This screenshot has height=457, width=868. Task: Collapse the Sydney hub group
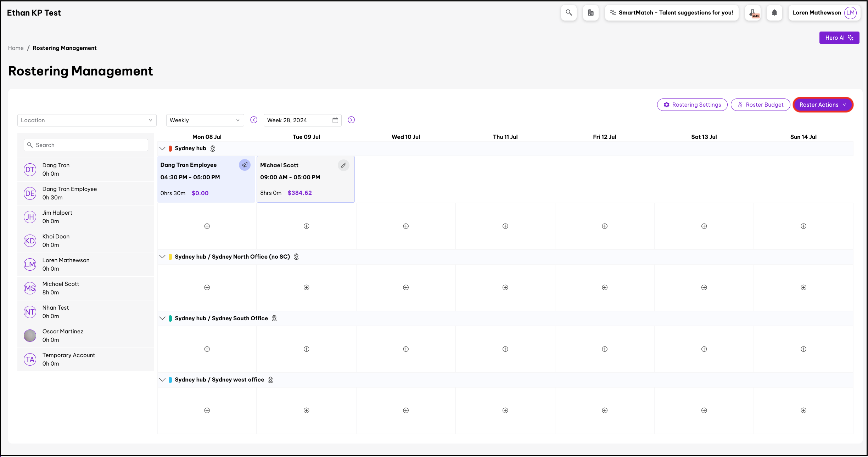coord(162,148)
